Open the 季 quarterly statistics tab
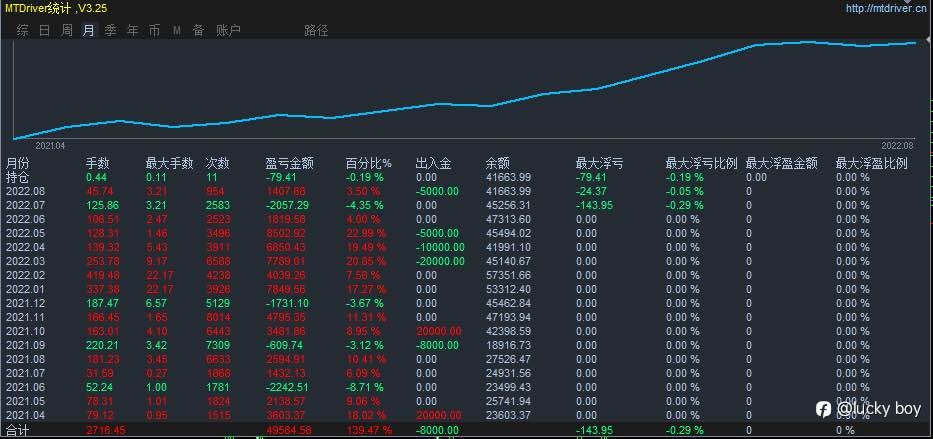This screenshot has width=933, height=439. 111,30
